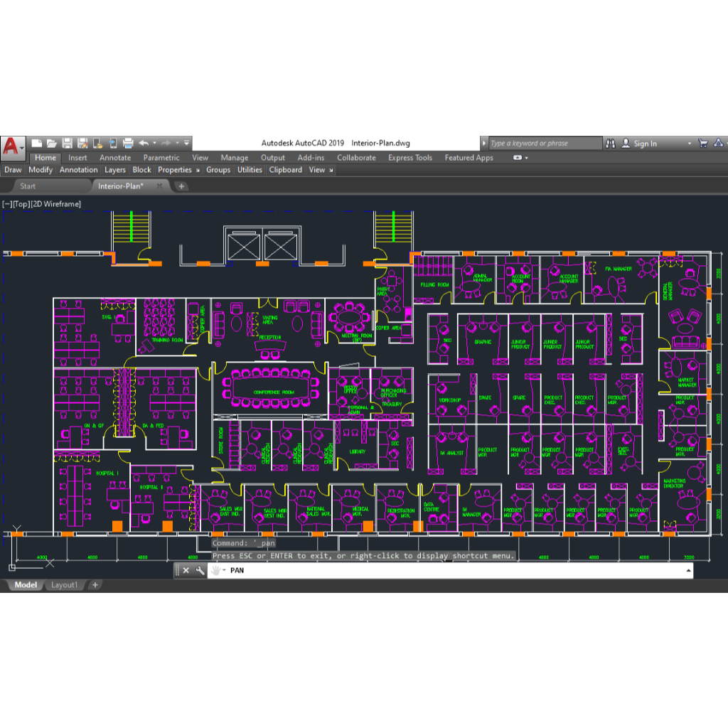Screen dimensions: 728x728
Task: Undo the last action
Action: pyautogui.click(x=143, y=143)
